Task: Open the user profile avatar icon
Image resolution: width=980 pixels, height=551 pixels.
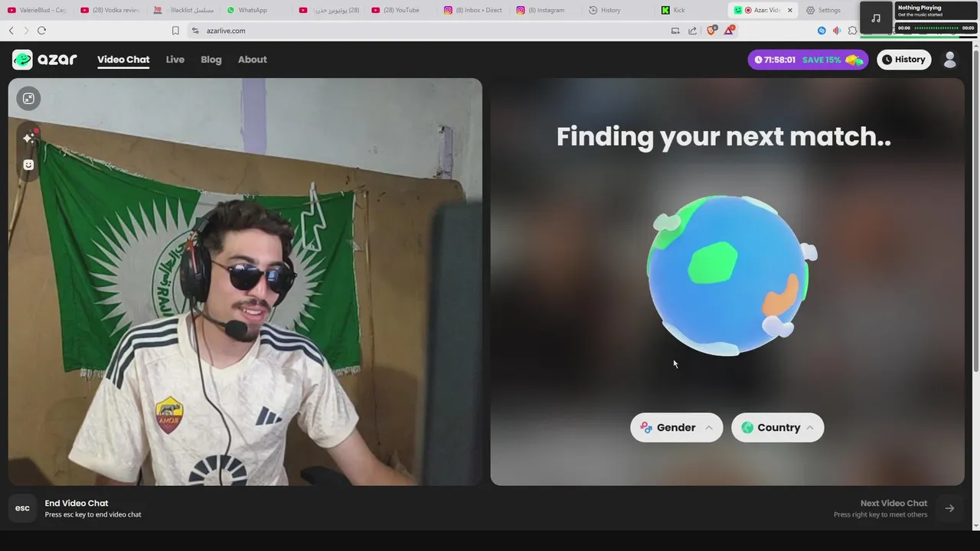Action: tap(950, 60)
